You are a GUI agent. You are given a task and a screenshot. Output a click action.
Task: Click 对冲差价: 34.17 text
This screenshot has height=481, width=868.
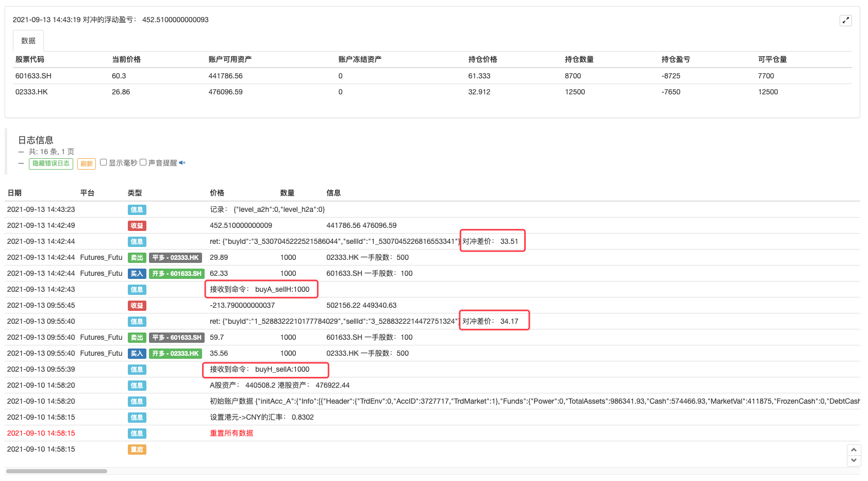(x=490, y=322)
